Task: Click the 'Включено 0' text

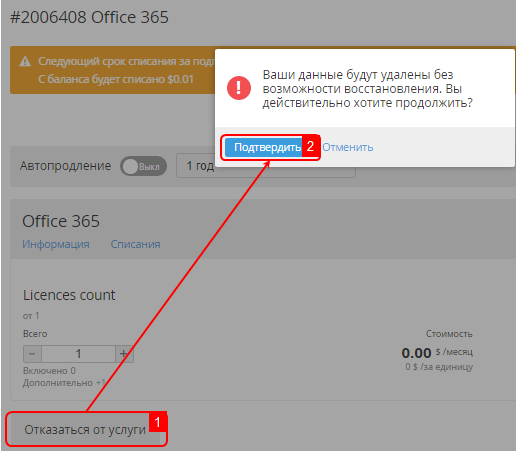Action: pyautogui.click(x=49, y=371)
